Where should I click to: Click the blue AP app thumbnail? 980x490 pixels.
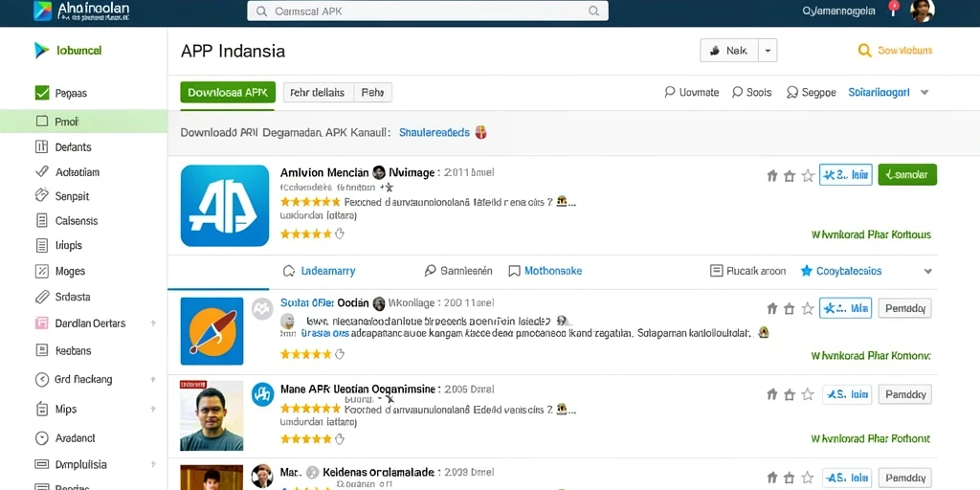click(224, 206)
